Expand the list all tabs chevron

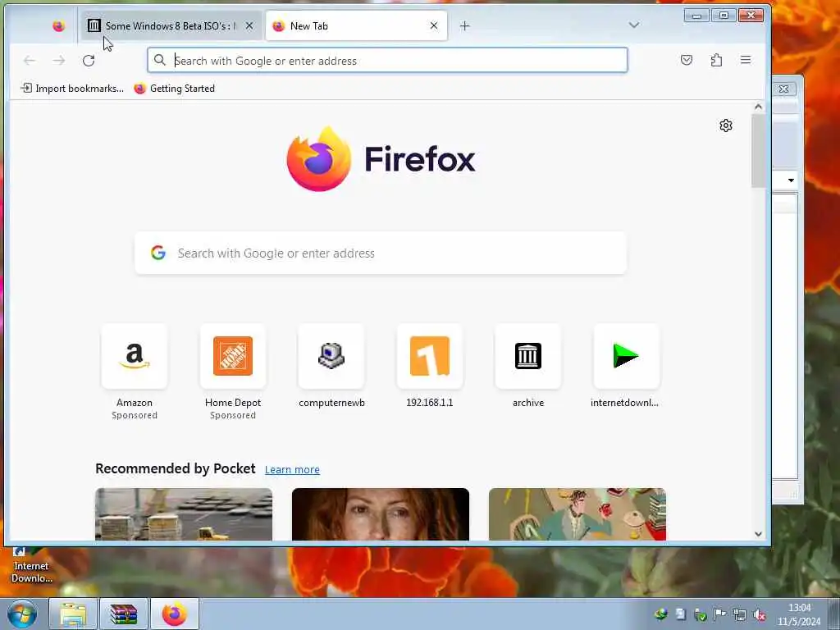point(634,25)
